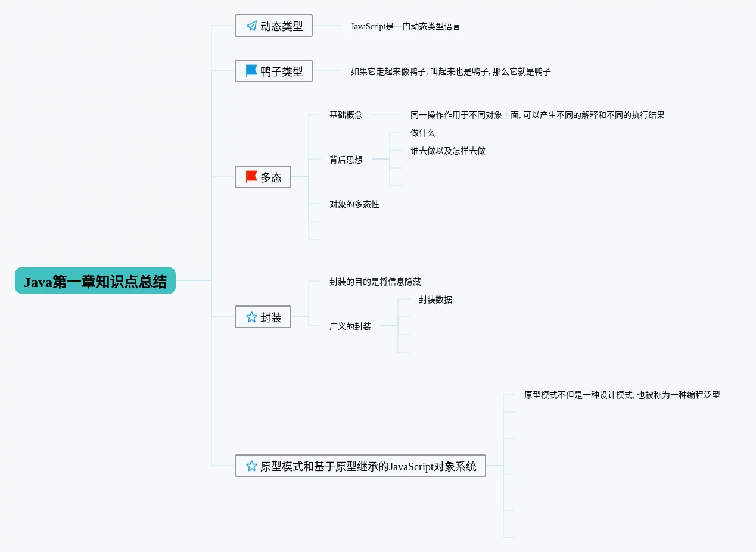Click the text 谁去做以及怎样去做
756x552 pixels.
point(448,151)
